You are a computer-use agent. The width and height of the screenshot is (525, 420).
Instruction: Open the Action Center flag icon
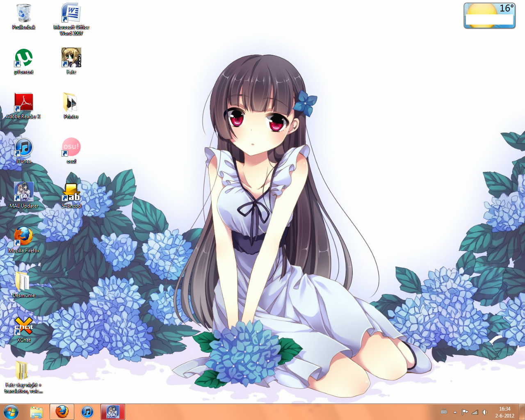[x=465, y=412]
